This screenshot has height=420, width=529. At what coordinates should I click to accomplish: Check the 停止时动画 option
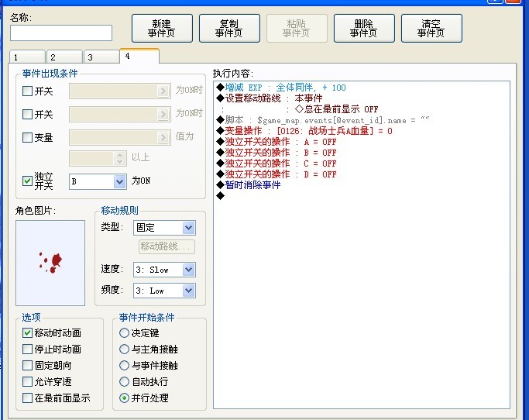pyautogui.click(x=27, y=349)
